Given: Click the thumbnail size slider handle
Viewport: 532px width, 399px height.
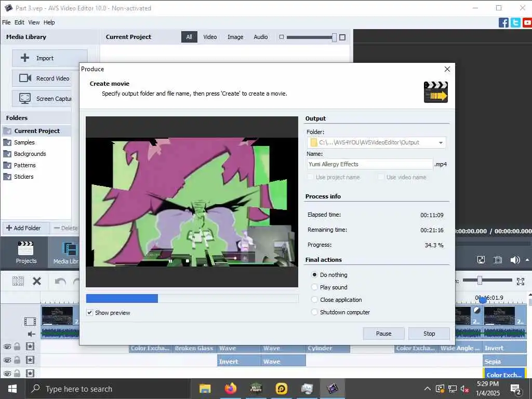Looking at the screenshot, I should point(334,37).
